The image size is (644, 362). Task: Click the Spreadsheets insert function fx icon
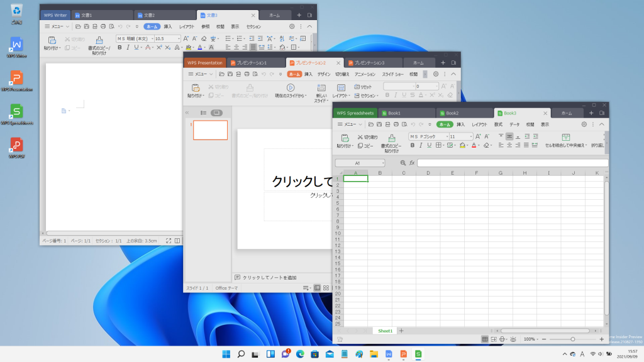412,163
